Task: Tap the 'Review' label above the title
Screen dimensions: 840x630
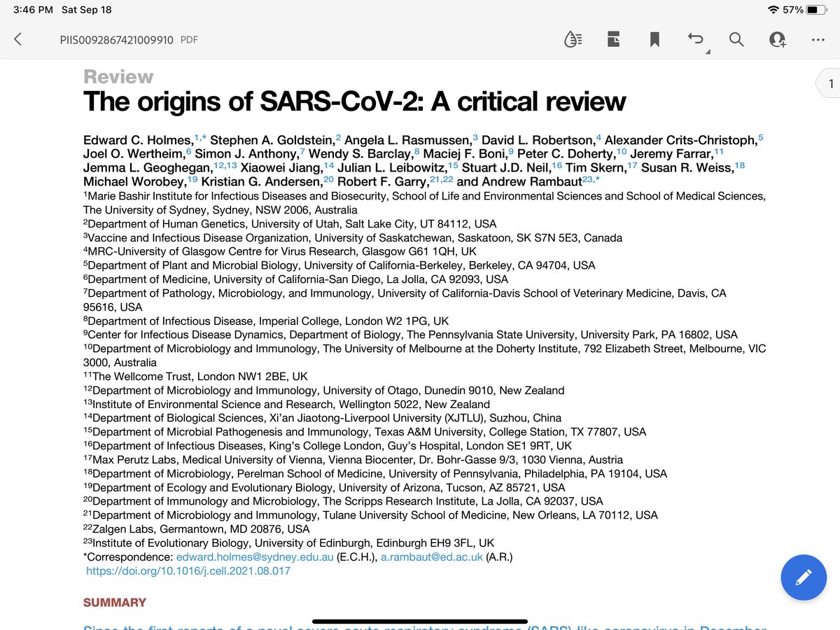Action: (x=118, y=77)
